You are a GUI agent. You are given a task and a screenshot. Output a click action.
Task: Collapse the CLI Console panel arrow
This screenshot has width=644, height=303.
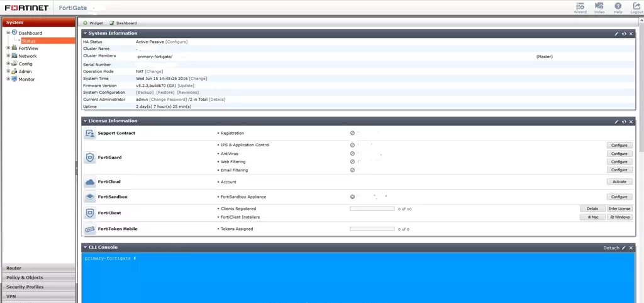pyautogui.click(x=85, y=248)
